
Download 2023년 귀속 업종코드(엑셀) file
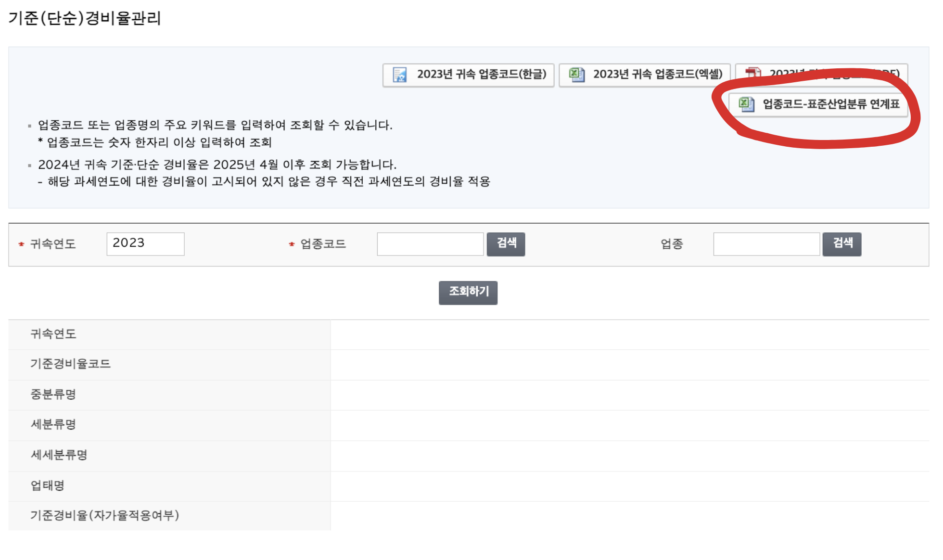[x=657, y=75]
